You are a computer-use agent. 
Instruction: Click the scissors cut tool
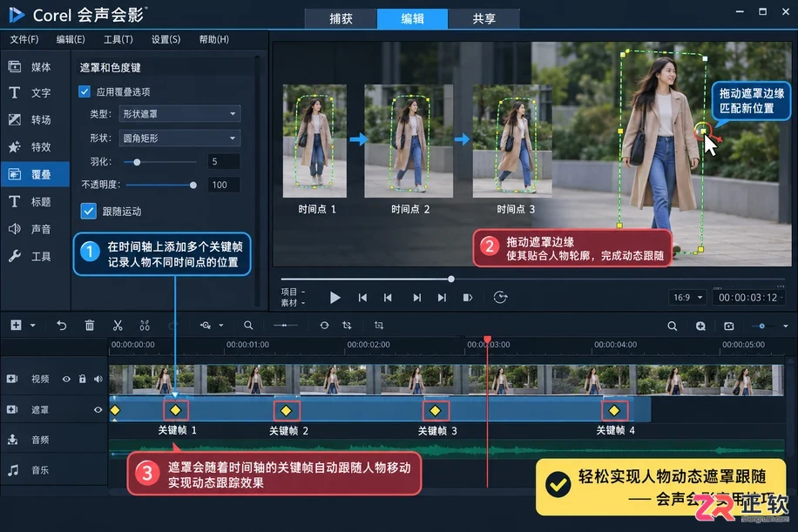(118, 326)
